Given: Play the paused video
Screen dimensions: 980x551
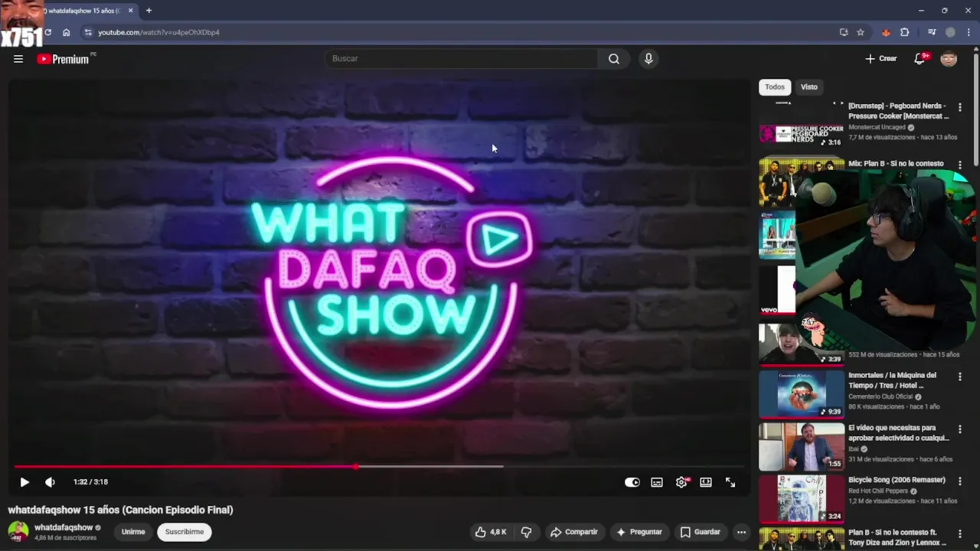Looking at the screenshot, I should pyautogui.click(x=24, y=482).
